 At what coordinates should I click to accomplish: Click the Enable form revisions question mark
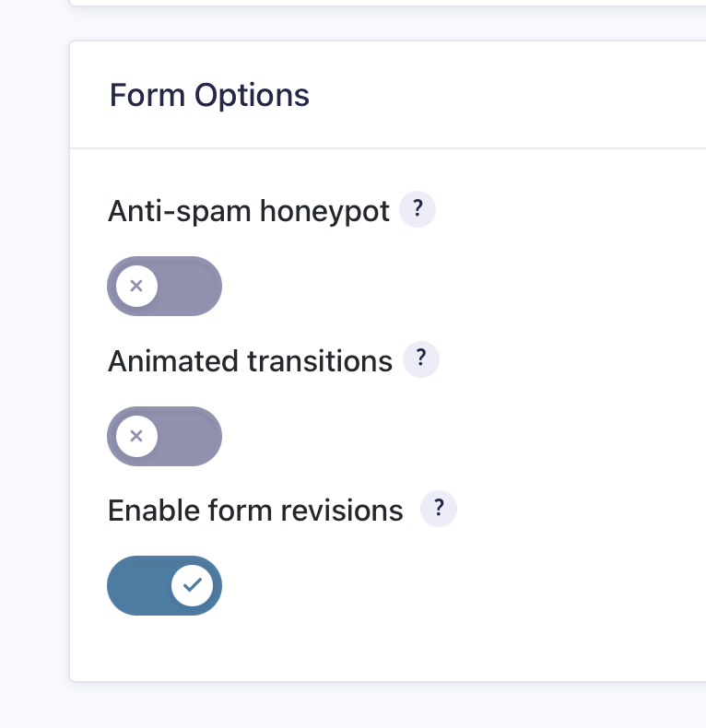(439, 510)
